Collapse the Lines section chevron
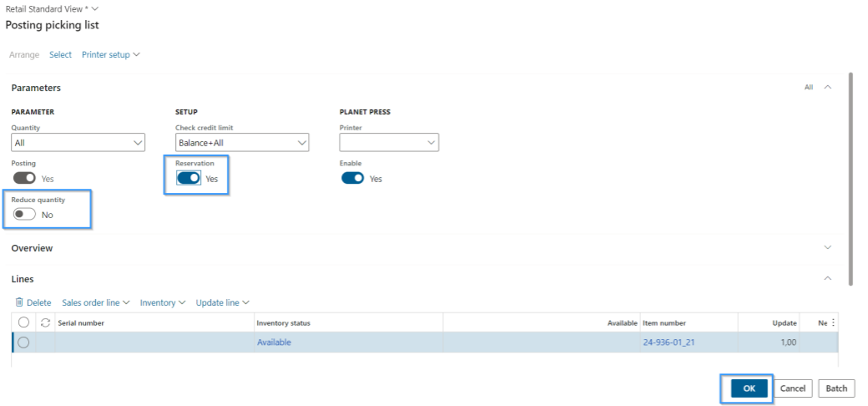Screen dimensions: 868x406 (x=828, y=278)
